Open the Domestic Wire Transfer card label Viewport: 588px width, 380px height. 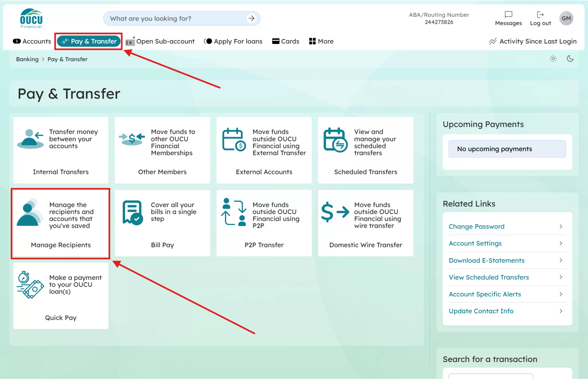pyautogui.click(x=366, y=245)
